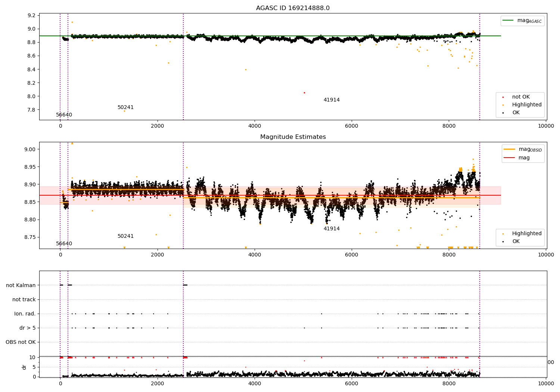Viewport: 560px width, 392px height.
Task: Click the 'Ion. rad.' axis label
Action: (25, 314)
